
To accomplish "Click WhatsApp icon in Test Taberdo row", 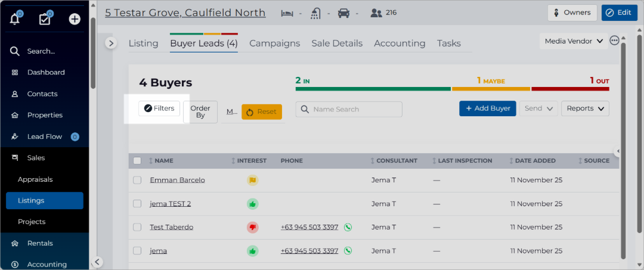I will tap(348, 227).
